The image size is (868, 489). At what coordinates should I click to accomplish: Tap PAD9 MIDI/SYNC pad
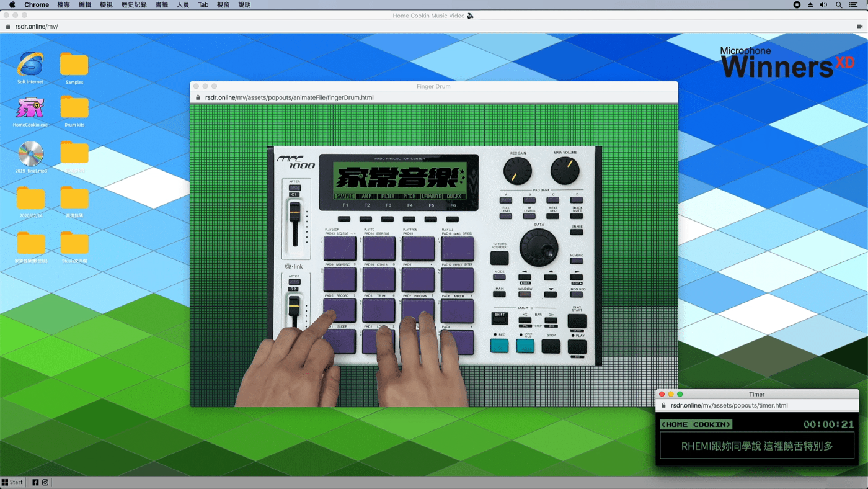(x=339, y=280)
